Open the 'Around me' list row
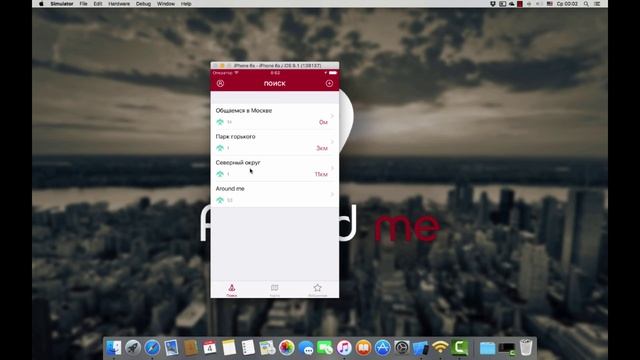 pyautogui.click(x=275, y=195)
